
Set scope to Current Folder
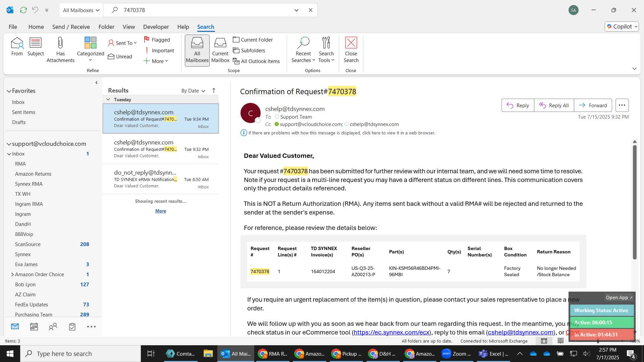pos(253,40)
